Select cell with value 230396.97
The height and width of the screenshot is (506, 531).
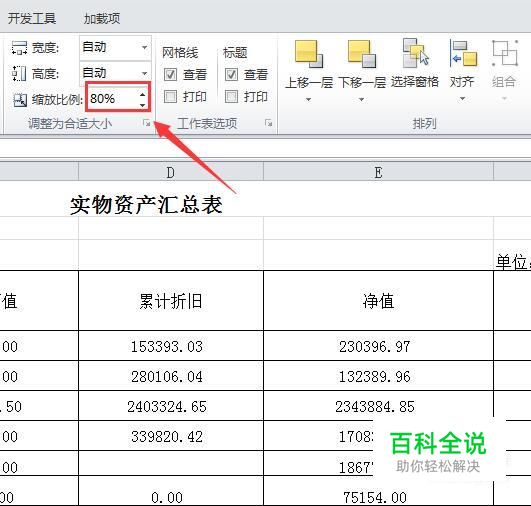[378, 346]
